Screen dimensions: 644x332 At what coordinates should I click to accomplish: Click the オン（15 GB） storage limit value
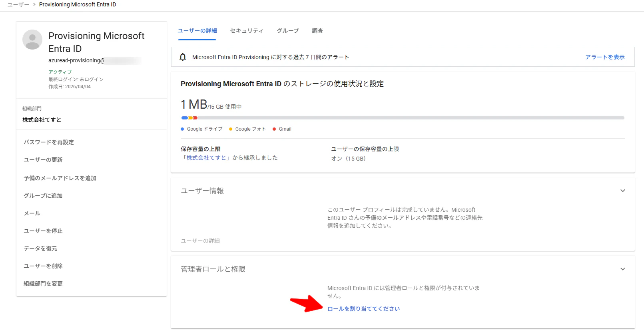(x=348, y=159)
